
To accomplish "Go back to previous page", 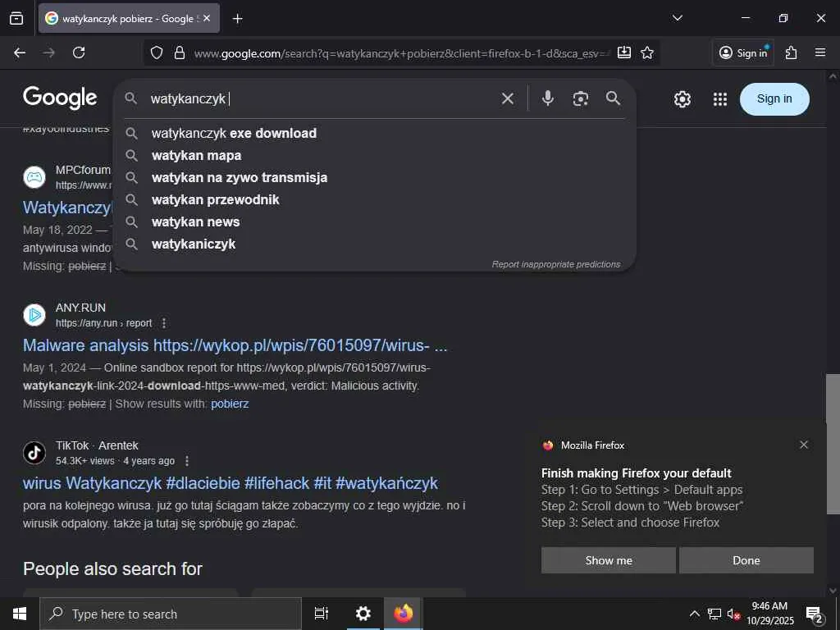I will pyautogui.click(x=20, y=52).
